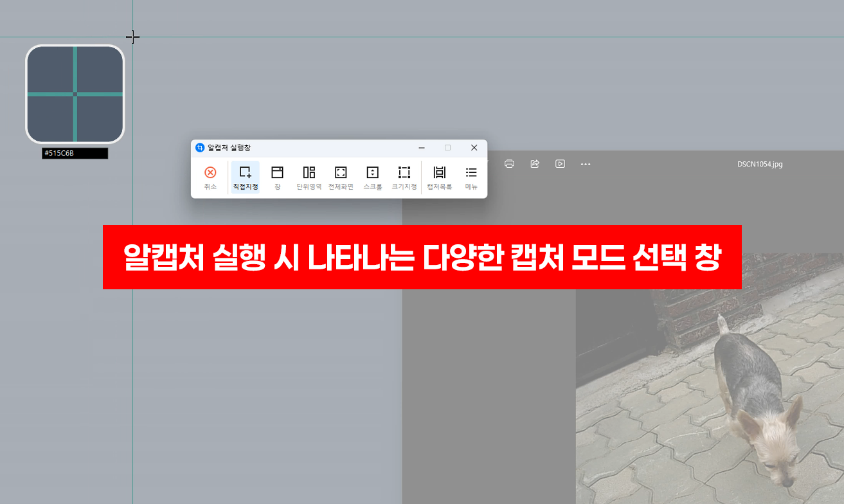This screenshot has height=504, width=844.
Task: Choose 전체화면 full screen capture
Action: [x=341, y=177]
